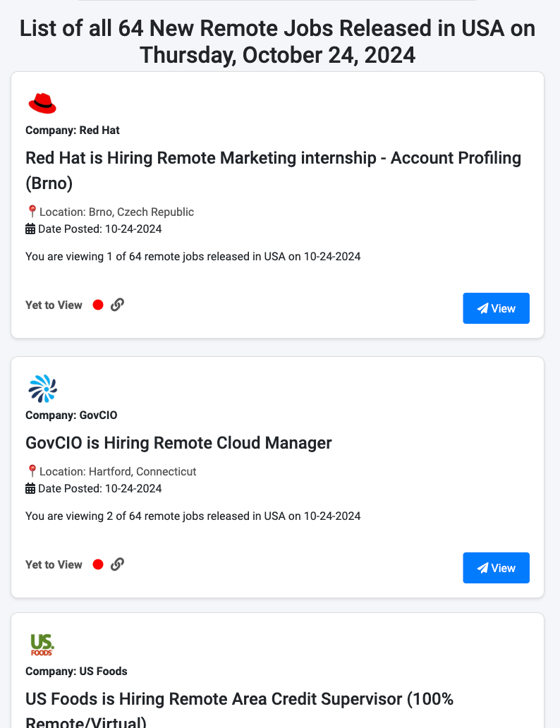Toggle the red status dot on the Red Hat card
This screenshot has width=560, height=728.
97,304
